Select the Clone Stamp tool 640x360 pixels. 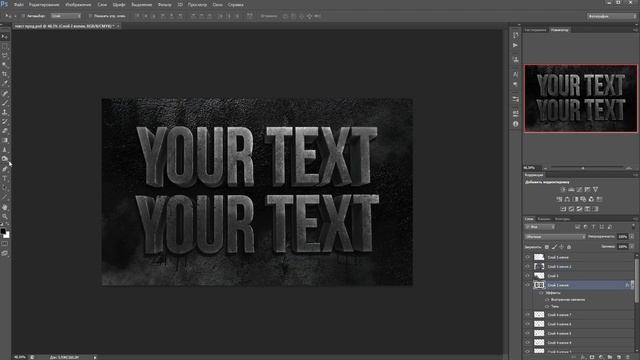coord(4,112)
